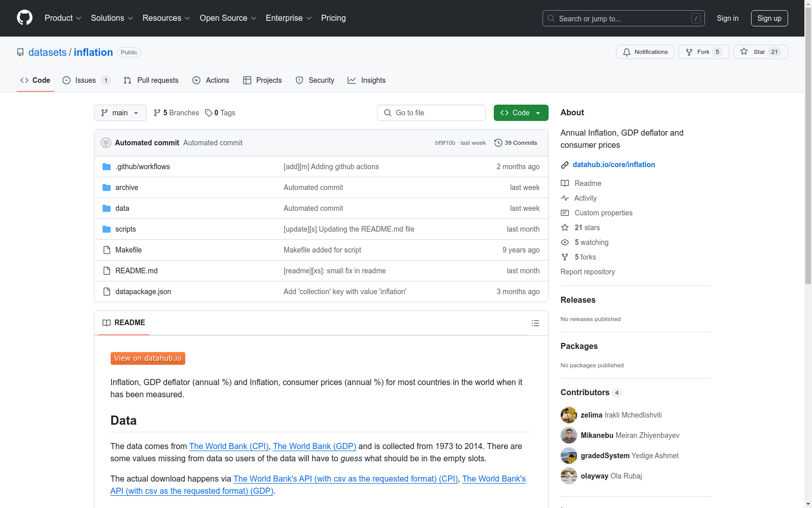Open the inflation repository name link
This screenshot has width=812, height=508.
pyautogui.click(x=93, y=52)
